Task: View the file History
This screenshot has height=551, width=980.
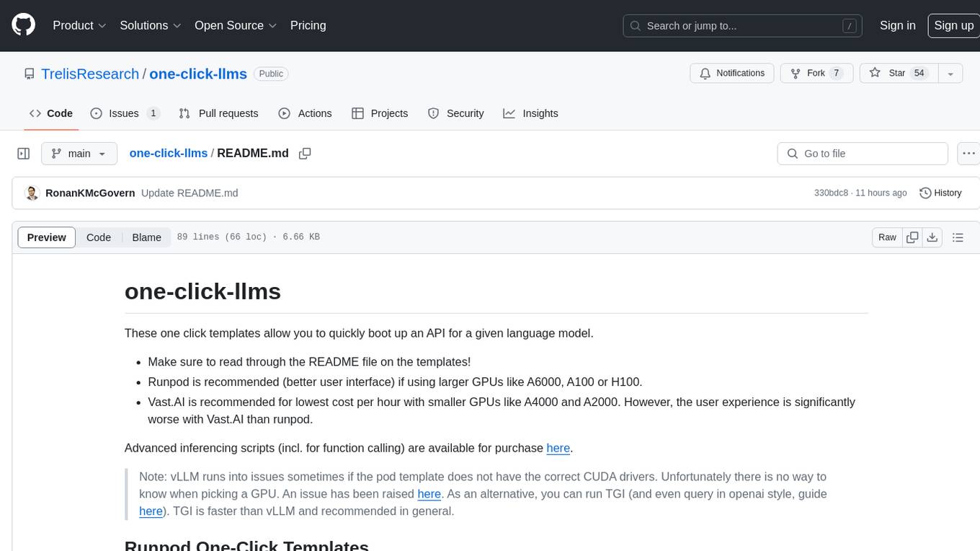Action: pos(940,193)
